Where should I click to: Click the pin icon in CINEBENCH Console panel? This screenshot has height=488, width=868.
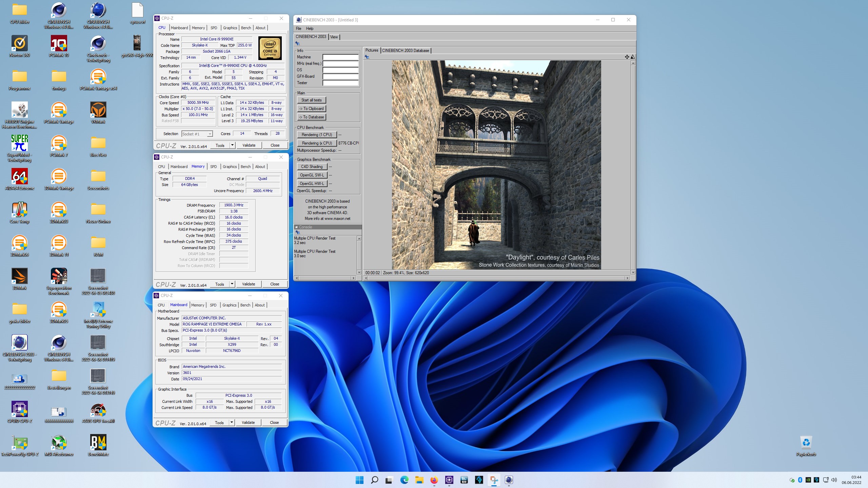click(298, 232)
